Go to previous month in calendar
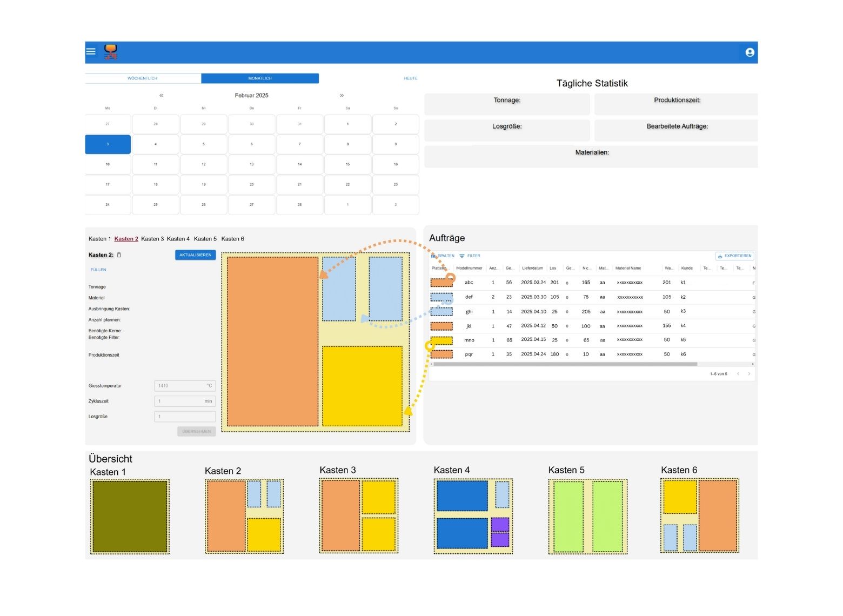 (x=161, y=96)
